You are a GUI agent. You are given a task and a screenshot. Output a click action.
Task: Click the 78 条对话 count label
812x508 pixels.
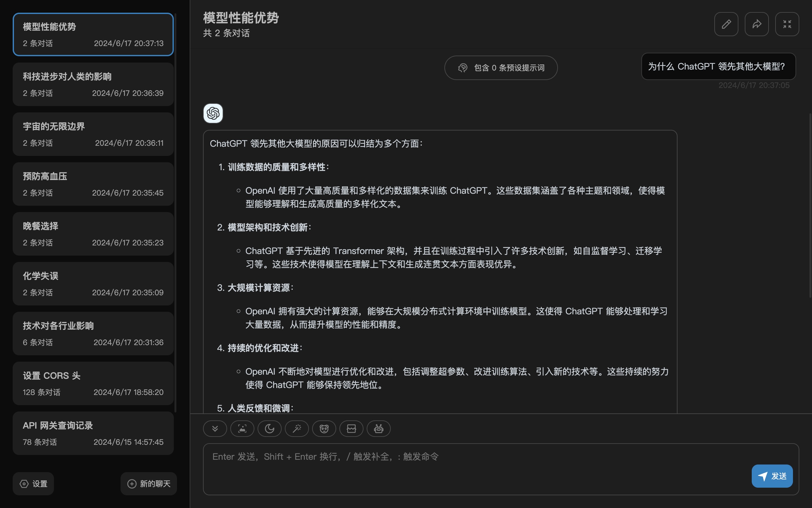pos(40,442)
